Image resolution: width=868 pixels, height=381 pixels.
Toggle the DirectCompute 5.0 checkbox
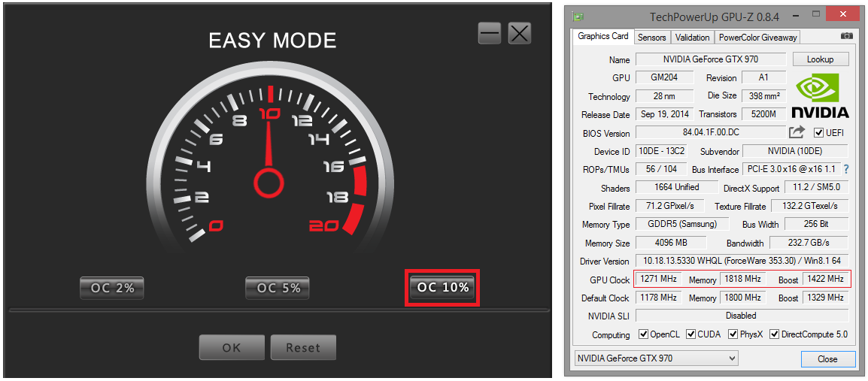(x=775, y=334)
